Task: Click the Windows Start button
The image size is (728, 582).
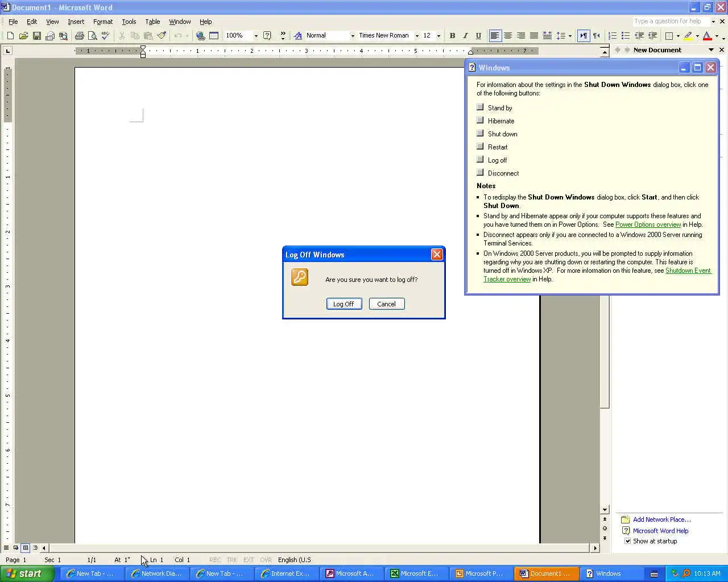Action: pyautogui.click(x=27, y=573)
